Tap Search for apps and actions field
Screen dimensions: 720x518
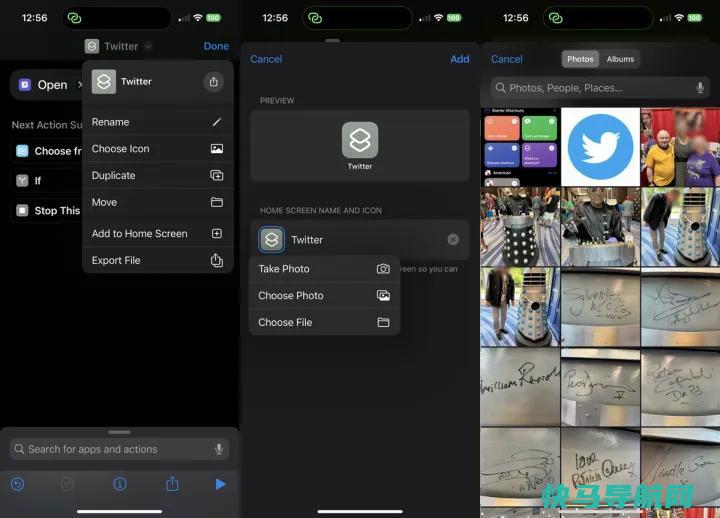[x=119, y=449]
